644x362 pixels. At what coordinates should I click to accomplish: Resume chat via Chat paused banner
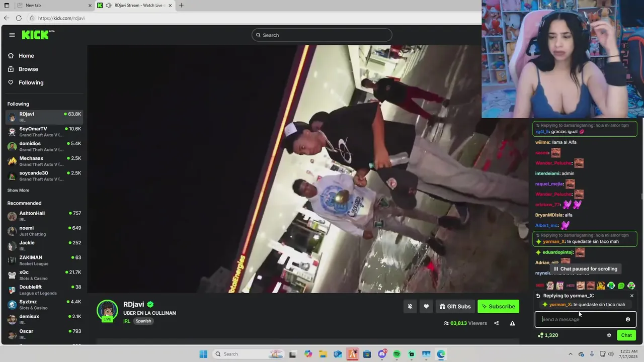click(585, 269)
